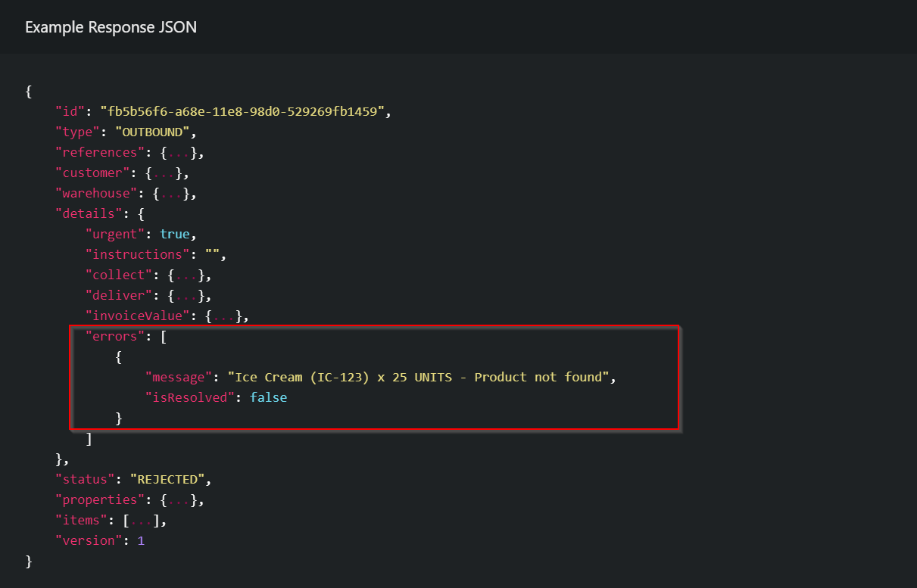The width and height of the screenshot is (917, 588).
Task: Expand the collapsed items array
Action: 142,521
